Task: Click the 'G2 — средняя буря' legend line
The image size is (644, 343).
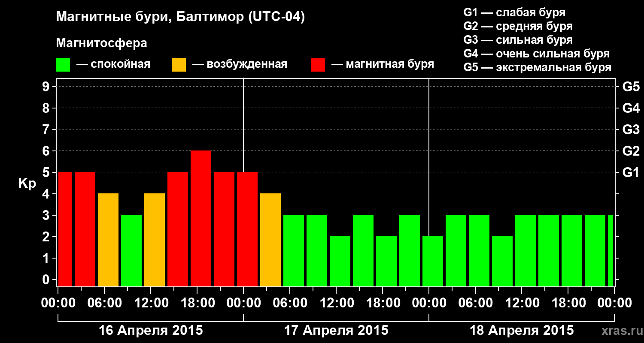Action: 518,26
